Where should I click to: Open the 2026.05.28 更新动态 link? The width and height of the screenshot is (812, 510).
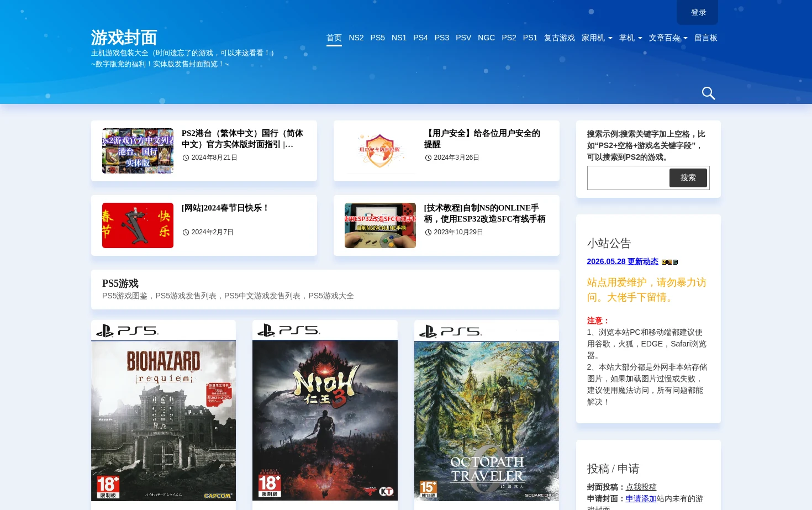coord(623,261)
